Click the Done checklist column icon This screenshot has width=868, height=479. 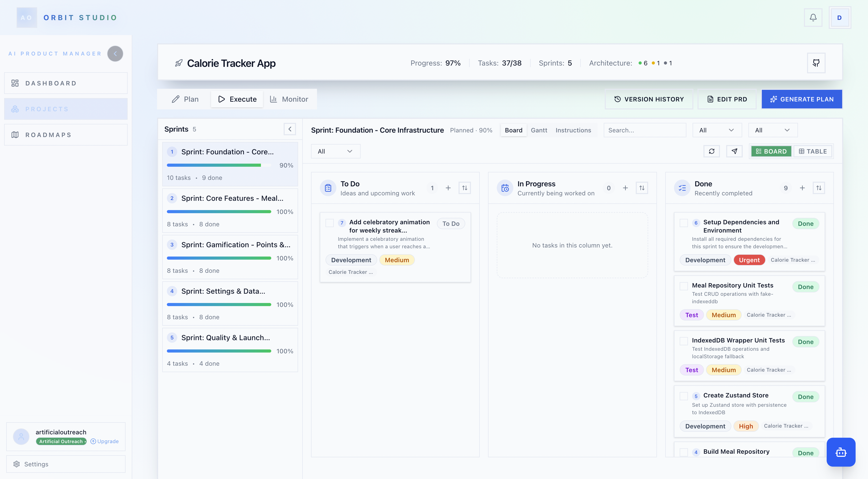[682, 188]
